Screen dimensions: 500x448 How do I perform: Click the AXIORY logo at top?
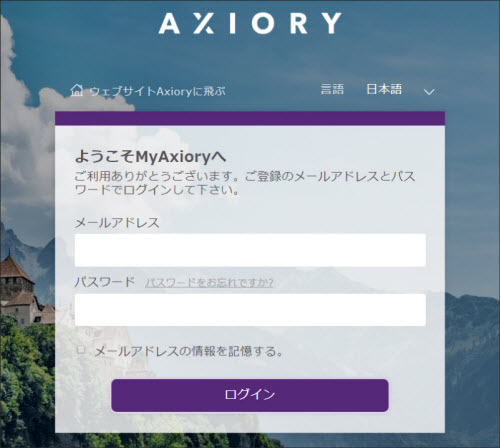click(x=250, y=23)
